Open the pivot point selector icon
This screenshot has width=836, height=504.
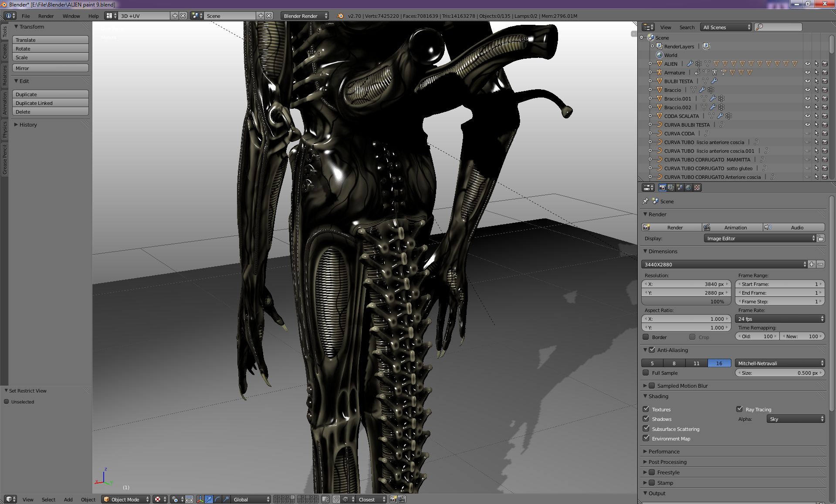point(176,499)
